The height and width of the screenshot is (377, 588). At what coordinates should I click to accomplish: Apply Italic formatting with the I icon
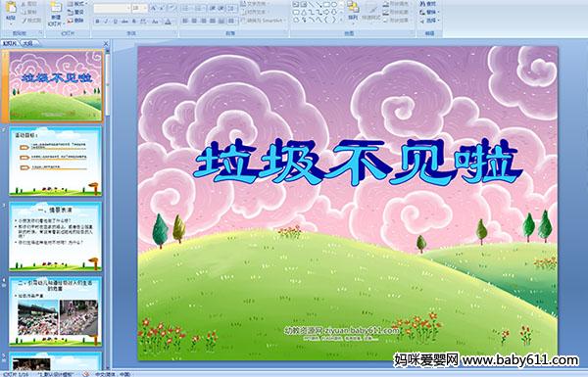click(x=106, y=22)
